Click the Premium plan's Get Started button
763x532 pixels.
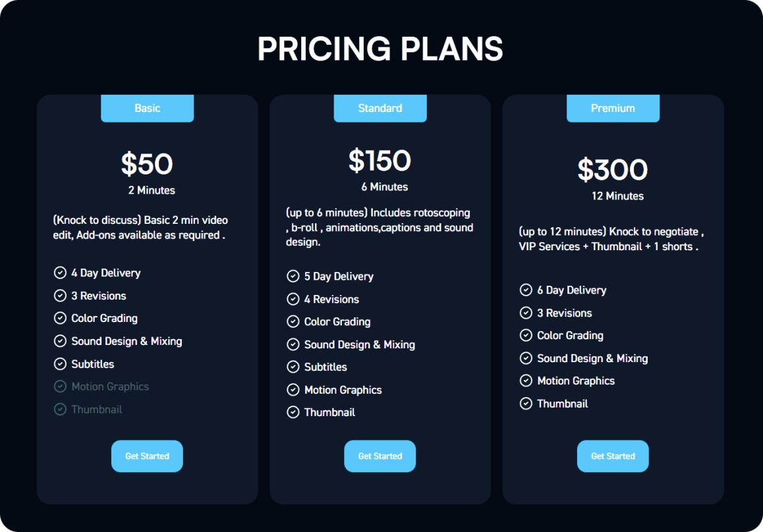click(613, 456)
